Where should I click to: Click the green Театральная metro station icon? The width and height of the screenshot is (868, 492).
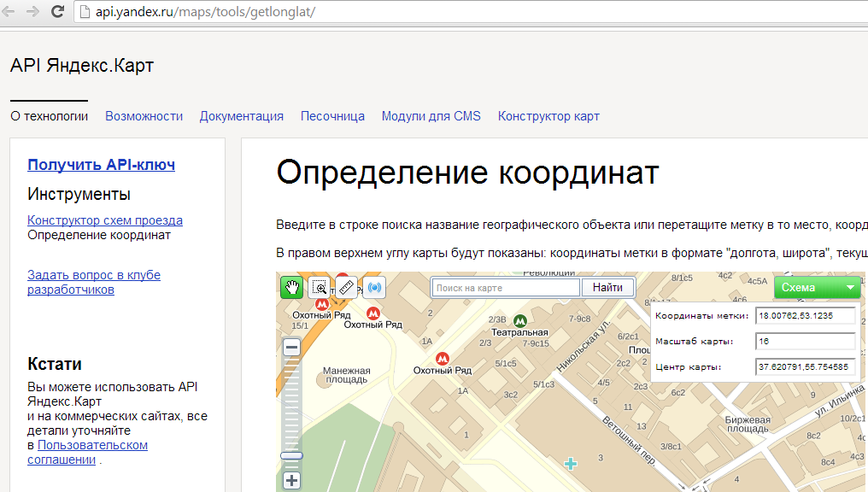coord(519,321)
